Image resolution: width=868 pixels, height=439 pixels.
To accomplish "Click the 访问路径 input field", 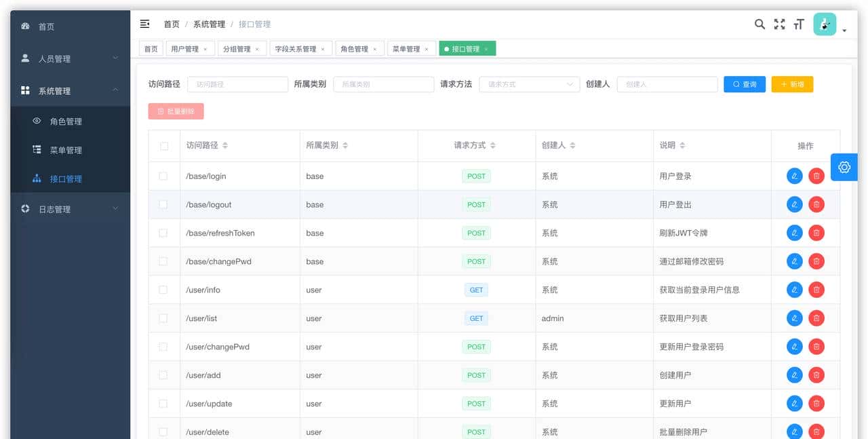I will coord(237,83).
